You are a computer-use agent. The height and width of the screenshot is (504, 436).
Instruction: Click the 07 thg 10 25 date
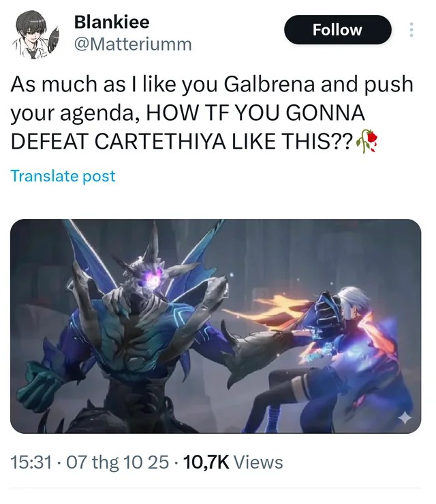point(117,462)
